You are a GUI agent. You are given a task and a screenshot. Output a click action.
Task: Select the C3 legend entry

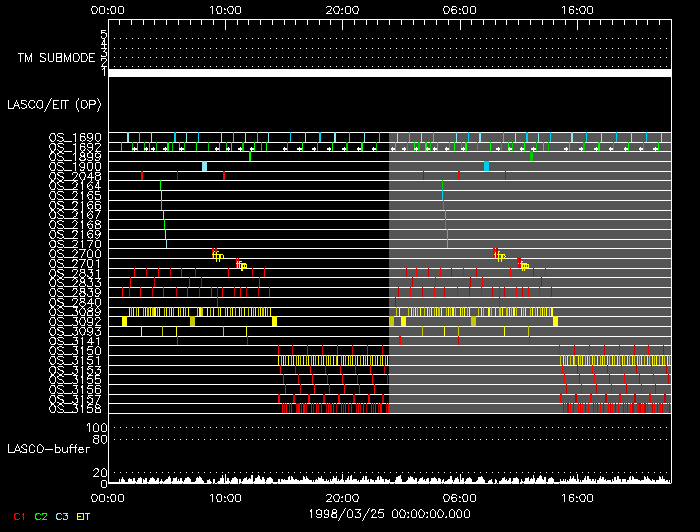click(63, 516)
